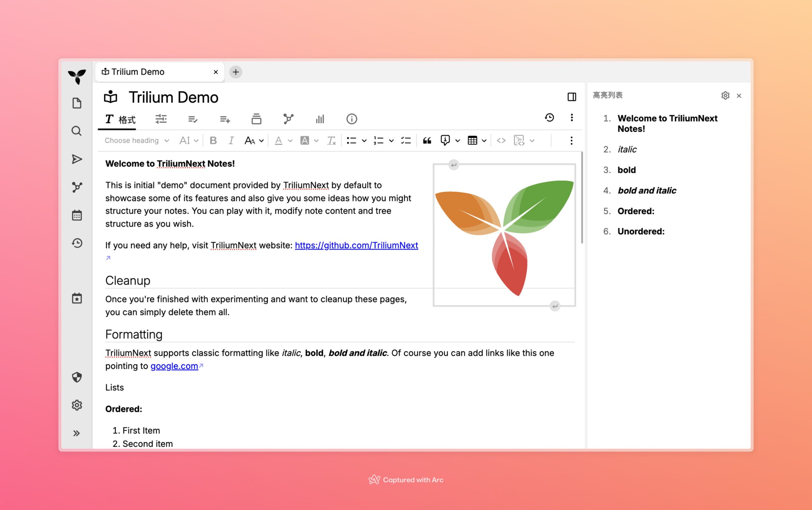Screen dimensions: 812x510
Task: Insert paragraph after the logo image
Action: (x=555, y=306)
